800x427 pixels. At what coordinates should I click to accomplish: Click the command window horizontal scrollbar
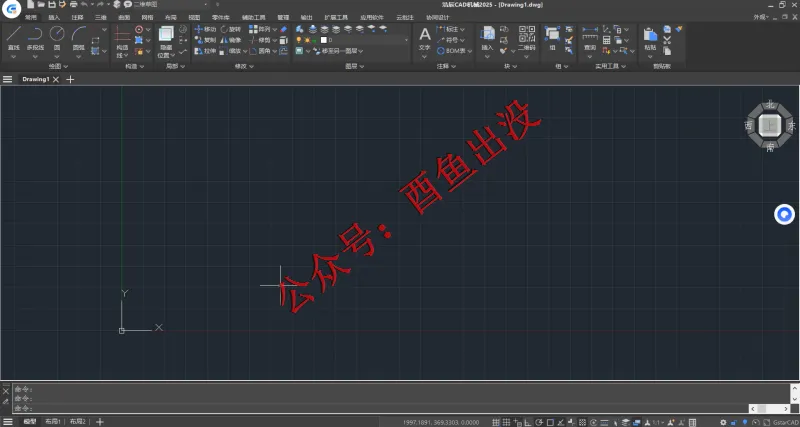769,409
